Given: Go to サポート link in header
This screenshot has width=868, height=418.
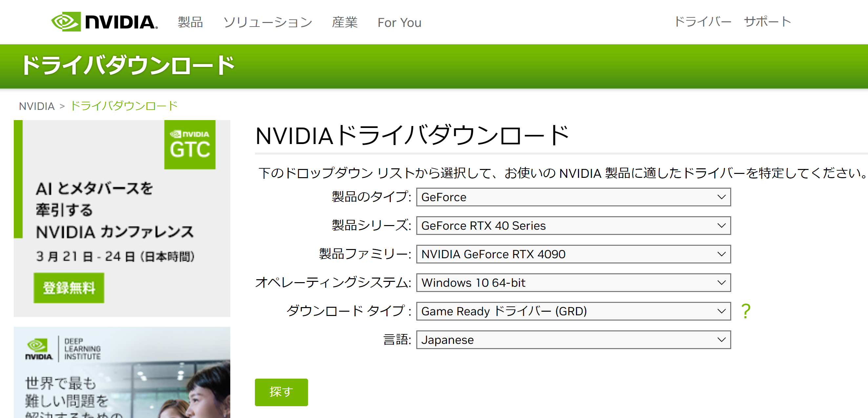Looking at the screenshot, I should point(767,22).
